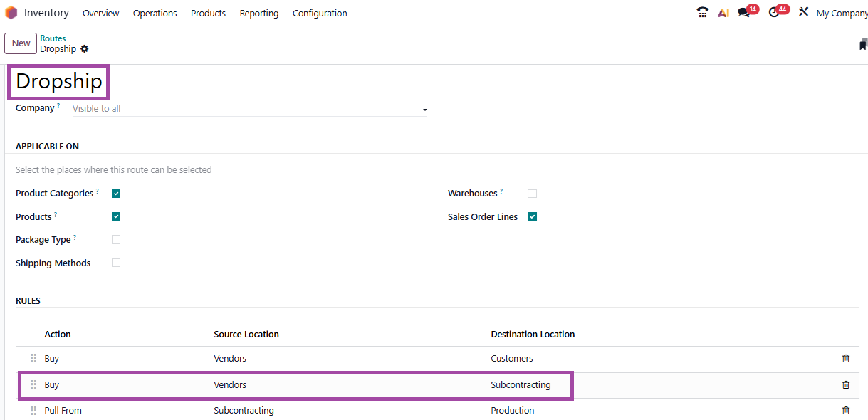This screenshot has height=420, width=868.
Task: Open the AI assistant icon
Action: pyautogui.click(x=723, y=13)
